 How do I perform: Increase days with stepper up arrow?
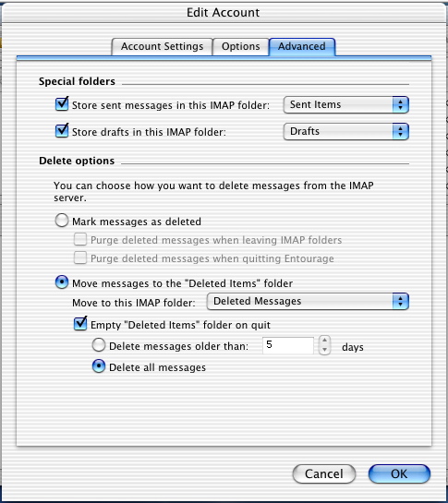[324, 341]
